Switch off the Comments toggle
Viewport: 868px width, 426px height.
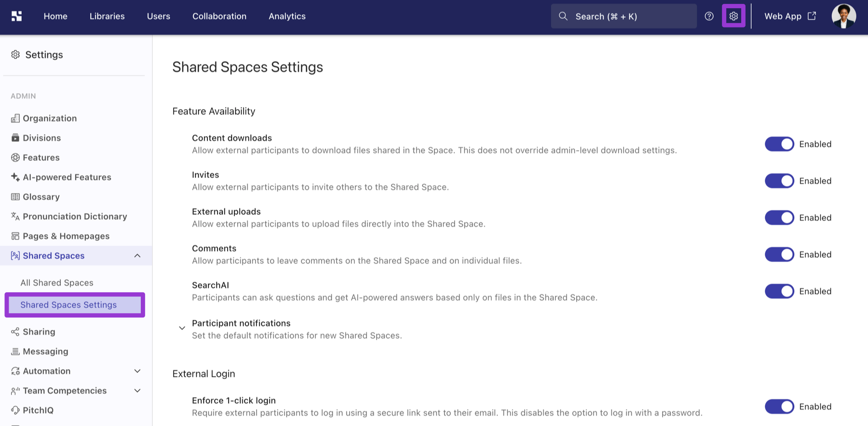(779, 254)
